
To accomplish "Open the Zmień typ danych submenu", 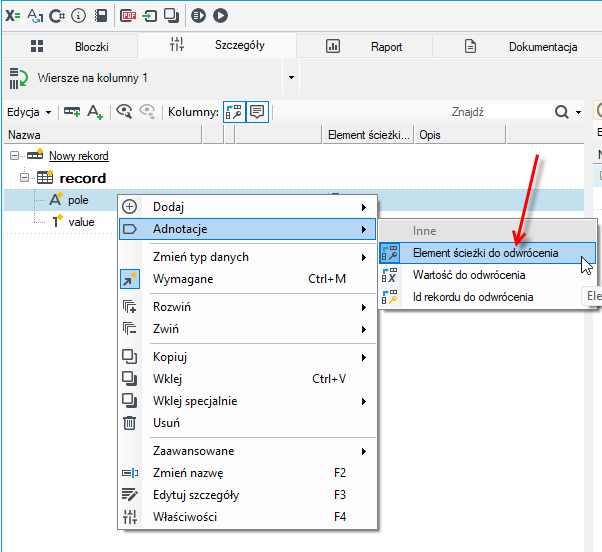I will click(247, 257).
